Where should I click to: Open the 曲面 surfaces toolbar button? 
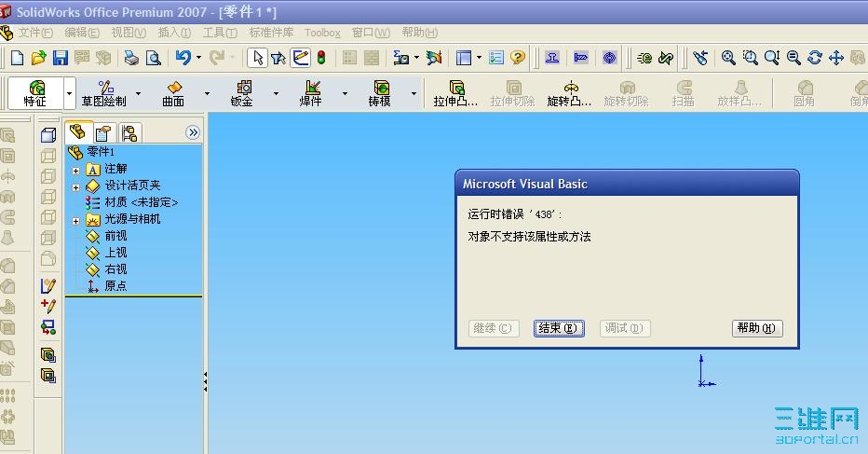173,93
